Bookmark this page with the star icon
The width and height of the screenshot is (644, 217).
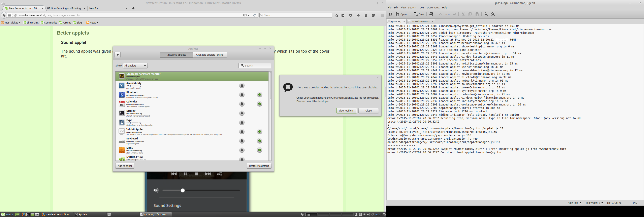(x=337, y=15)
